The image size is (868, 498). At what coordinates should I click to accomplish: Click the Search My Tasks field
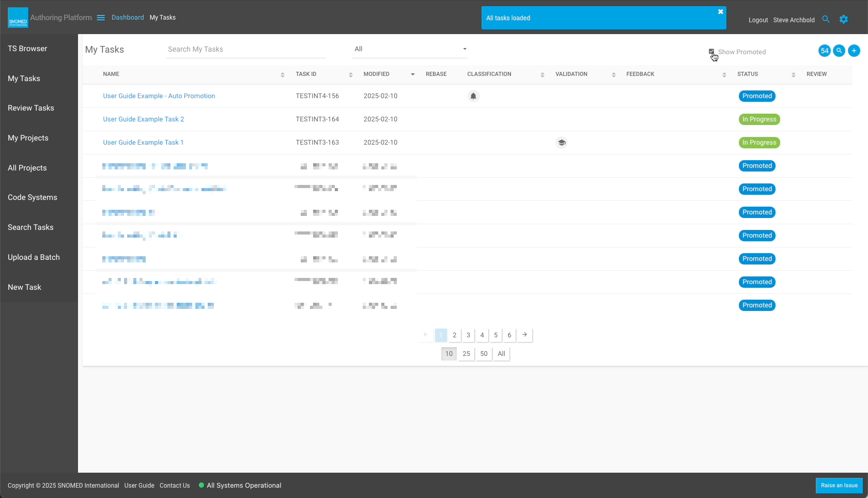[246, 50]
